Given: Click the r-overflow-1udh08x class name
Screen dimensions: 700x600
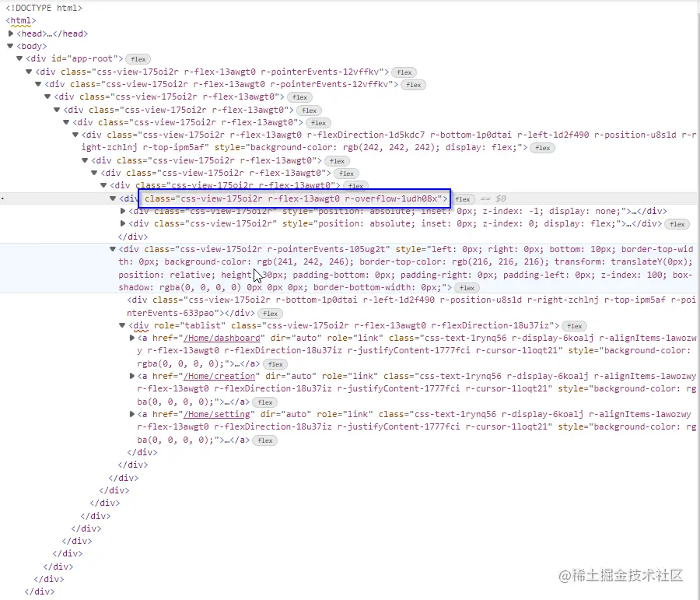Looking at the screenshot, I should point(391,198).
